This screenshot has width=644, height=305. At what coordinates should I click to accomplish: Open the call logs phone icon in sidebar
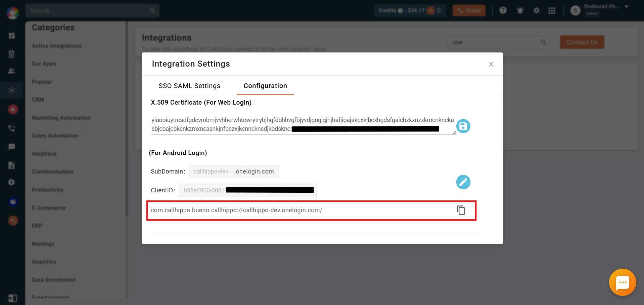click(x=12, y=128)
